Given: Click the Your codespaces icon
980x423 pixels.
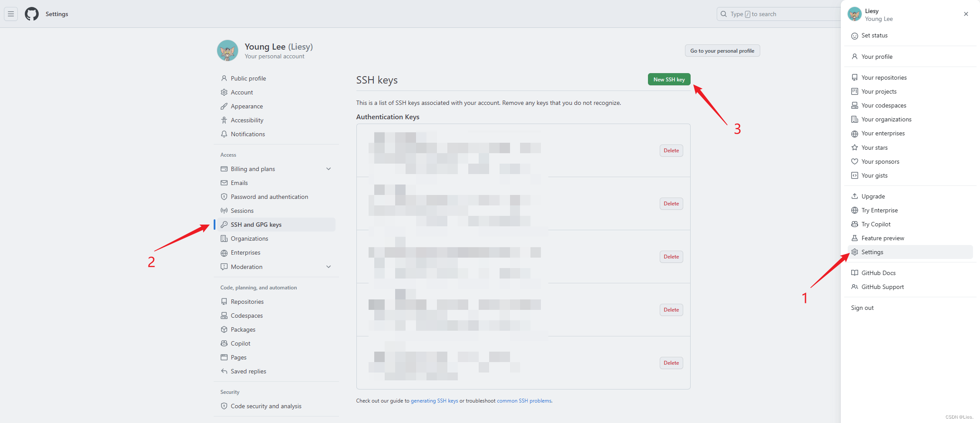Looking at the screenshot, I should (855, 105).
